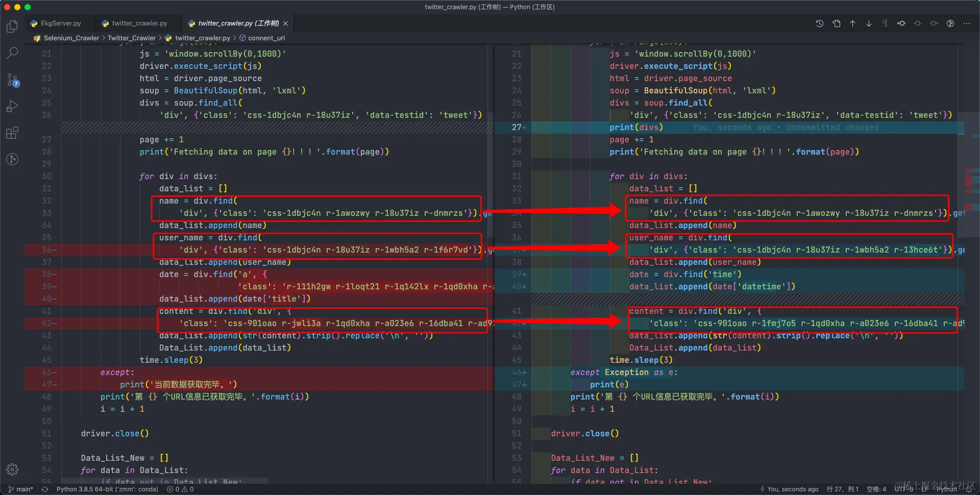980x495 pixels.
Task: Open the More Actions ellipsis menu
Action: (x=967, y=23)
